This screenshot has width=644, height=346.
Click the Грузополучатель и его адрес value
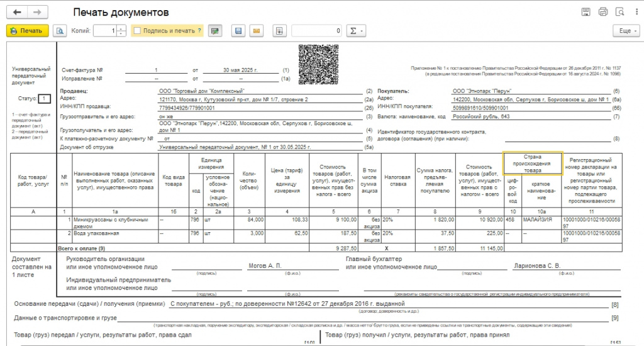(x=255, y=126)
